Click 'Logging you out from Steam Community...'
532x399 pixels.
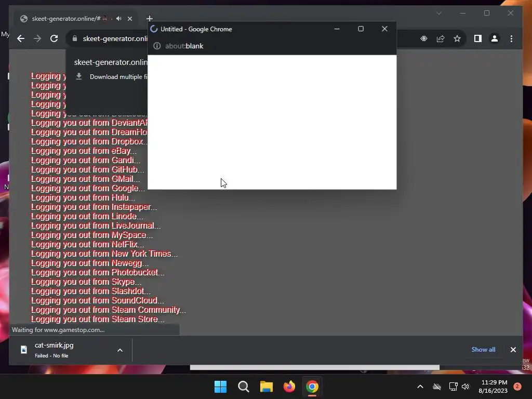pyautogui.click(x=109, y=310)
